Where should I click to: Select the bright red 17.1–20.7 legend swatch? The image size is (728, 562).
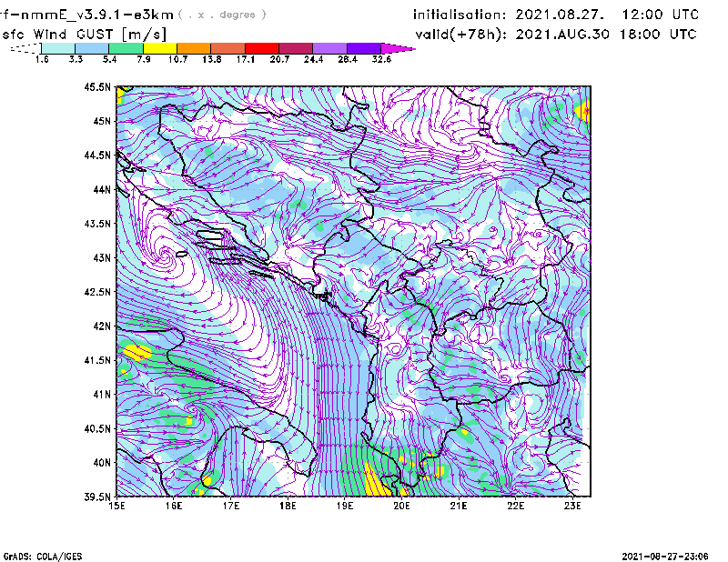(x=263, y=47)
